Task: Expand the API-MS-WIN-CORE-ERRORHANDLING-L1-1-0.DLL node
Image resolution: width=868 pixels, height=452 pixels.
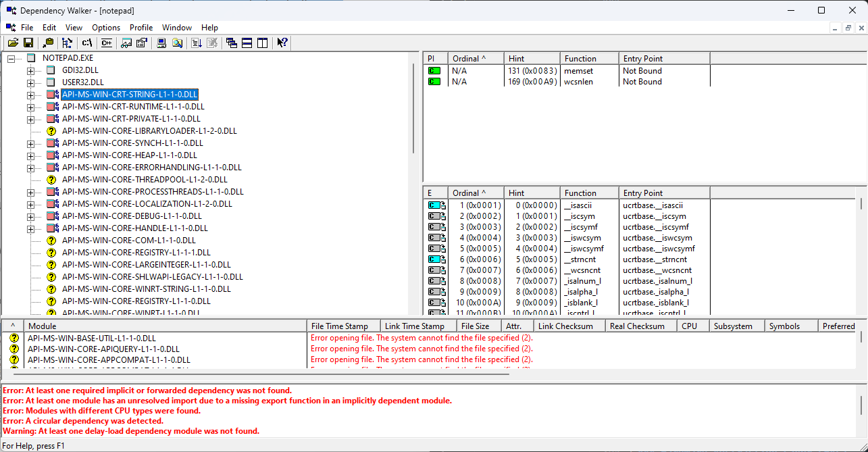Action: tap(30, 168)
